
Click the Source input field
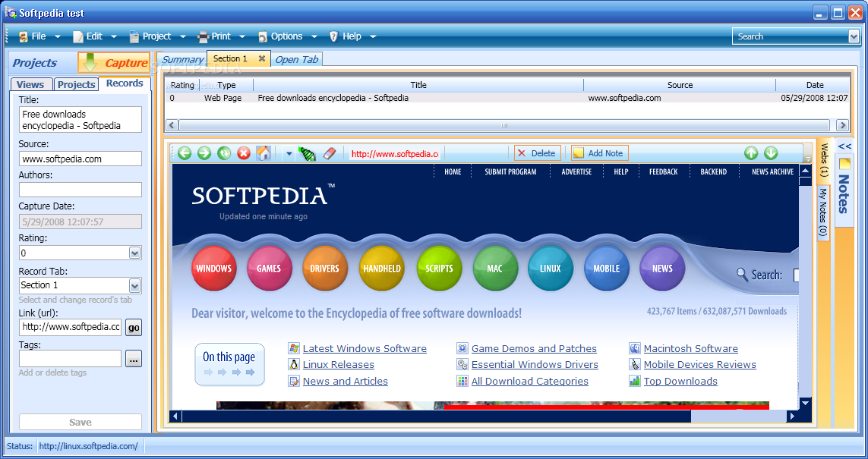80,159
